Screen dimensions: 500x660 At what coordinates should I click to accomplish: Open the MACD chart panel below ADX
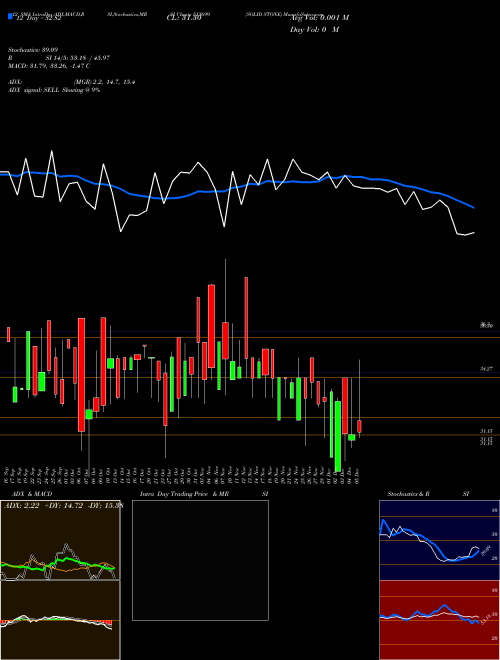60,620
